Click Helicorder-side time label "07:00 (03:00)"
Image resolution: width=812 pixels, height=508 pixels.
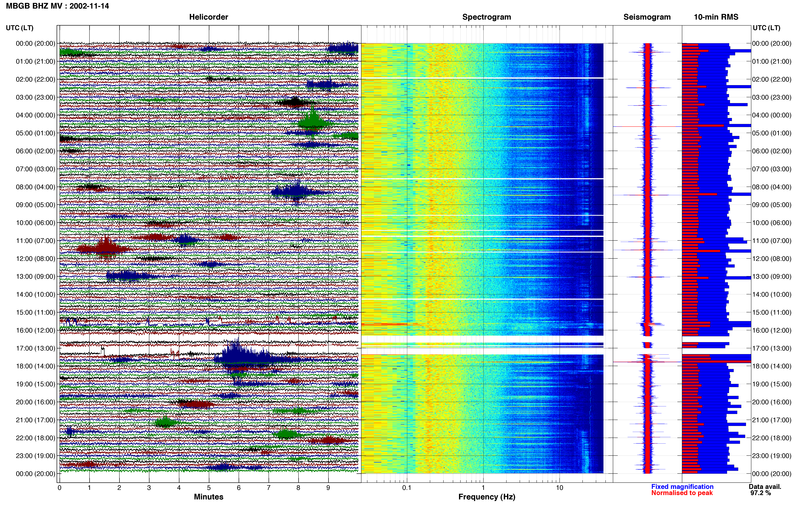[x=36, y=169]
